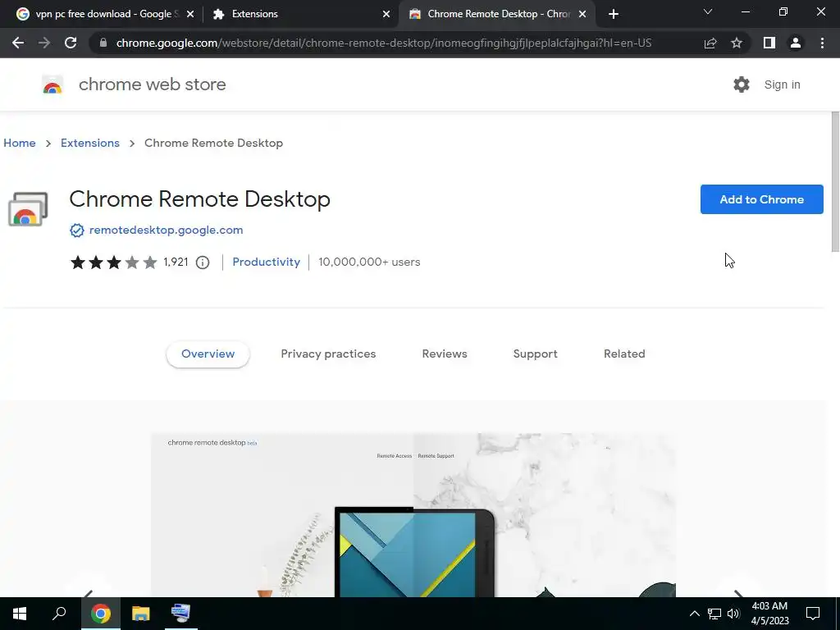This screenshot has width=840, height=630.
Task: Click the address bar URL
Action: 384,43
